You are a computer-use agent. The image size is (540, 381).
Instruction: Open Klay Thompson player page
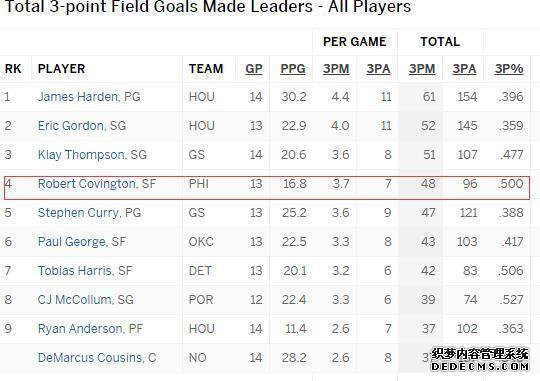pos(81,154)
